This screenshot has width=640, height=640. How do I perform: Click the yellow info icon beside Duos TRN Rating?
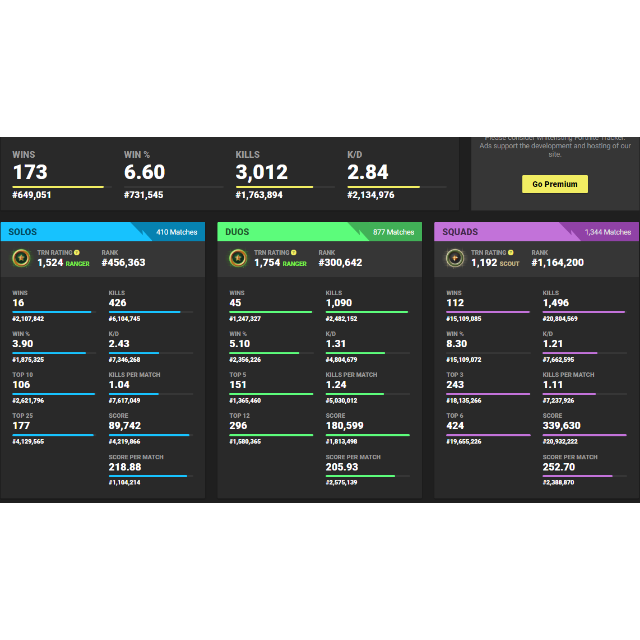[293, 253]
